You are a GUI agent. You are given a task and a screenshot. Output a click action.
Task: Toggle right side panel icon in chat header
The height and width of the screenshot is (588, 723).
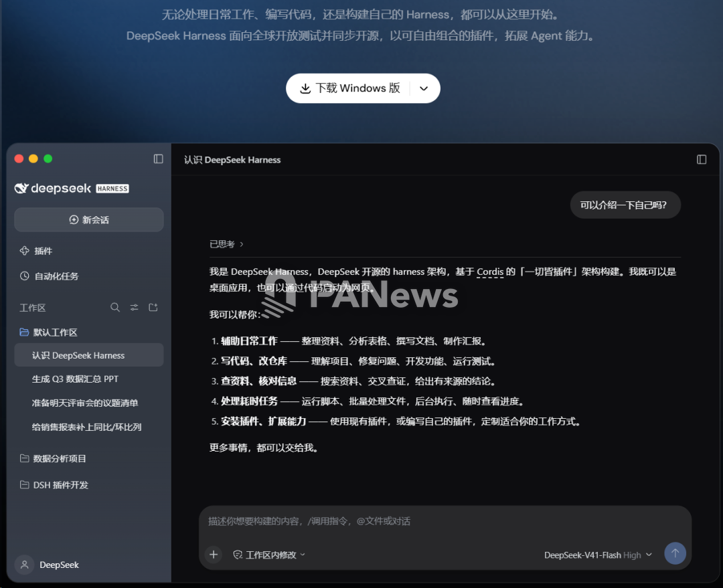click(x=702, y=159)
